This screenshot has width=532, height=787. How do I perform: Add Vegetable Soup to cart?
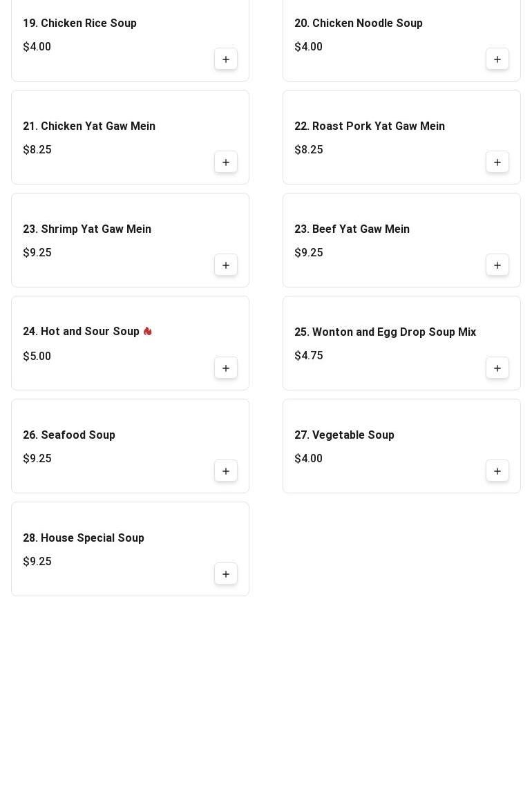point(497,471)
